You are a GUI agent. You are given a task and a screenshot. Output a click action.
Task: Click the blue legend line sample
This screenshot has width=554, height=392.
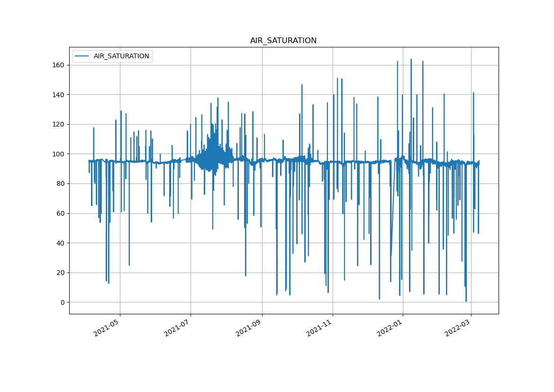[x=82, y=56]
